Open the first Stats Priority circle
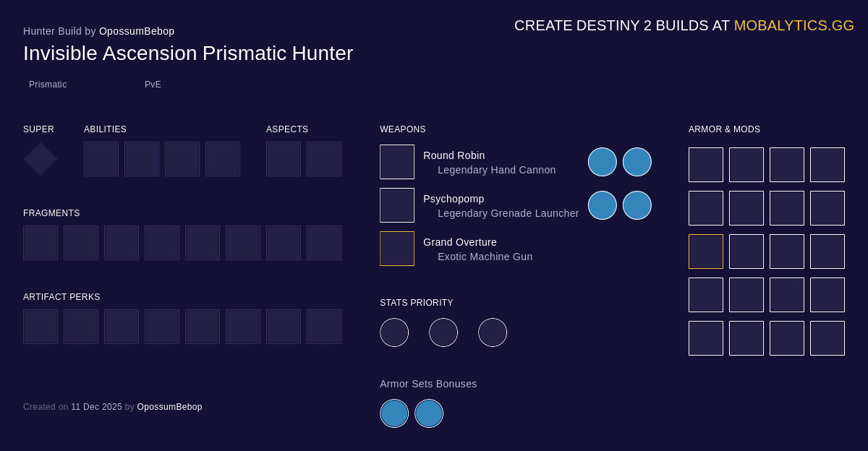 [394, 332]
